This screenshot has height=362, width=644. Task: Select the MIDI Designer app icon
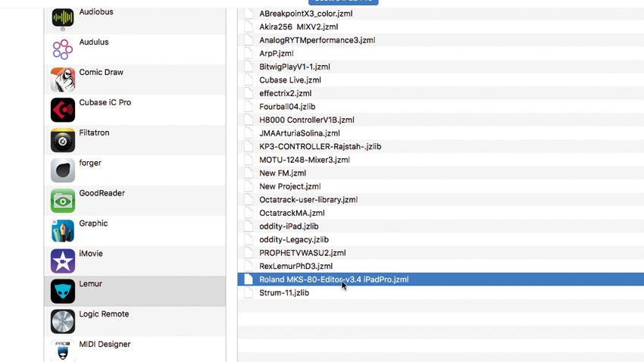point(62,351)
